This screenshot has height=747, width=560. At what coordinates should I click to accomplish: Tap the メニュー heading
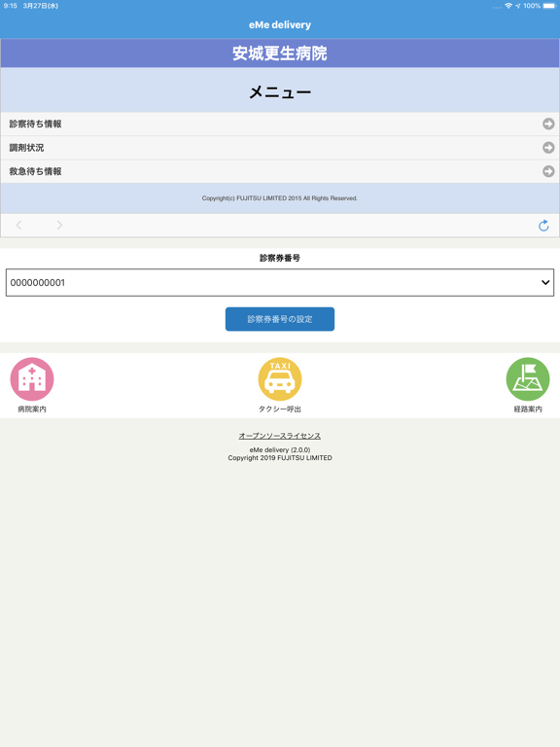tap(280, 91)
